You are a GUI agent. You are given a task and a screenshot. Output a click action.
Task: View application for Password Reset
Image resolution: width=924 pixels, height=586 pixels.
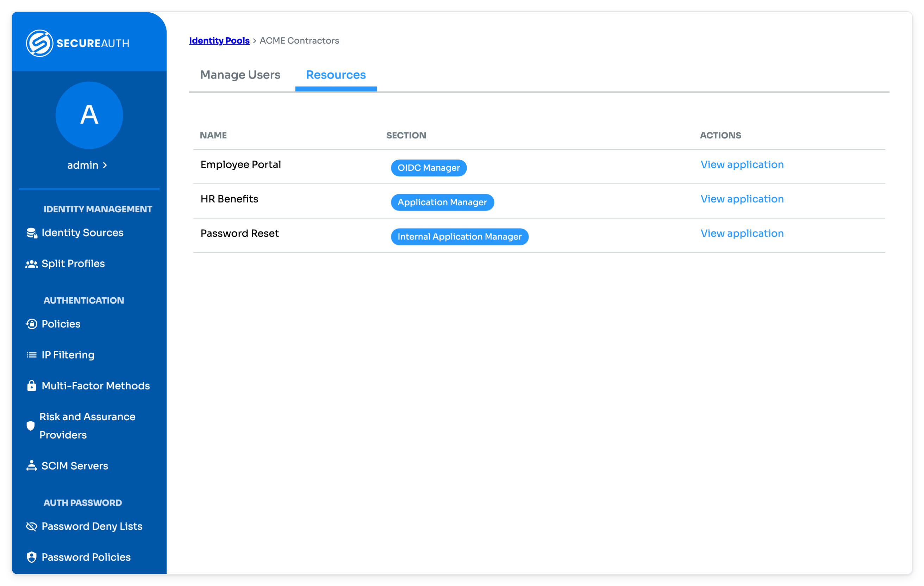click(742, 233)
